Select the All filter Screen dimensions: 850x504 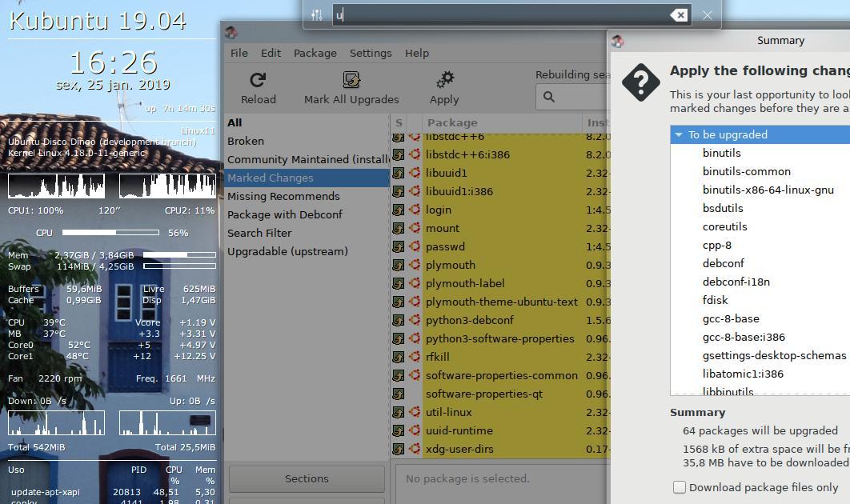pos(307,122)
